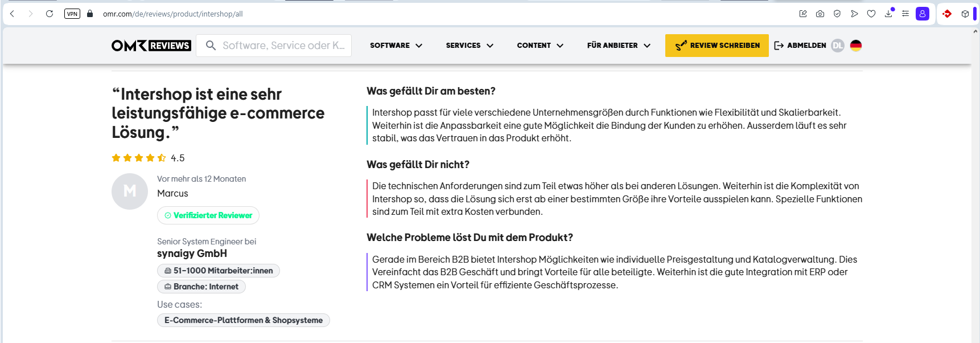The image size is (980, 343).
Task: Open the Für Anbieter menu
Action: click(618, 46)
